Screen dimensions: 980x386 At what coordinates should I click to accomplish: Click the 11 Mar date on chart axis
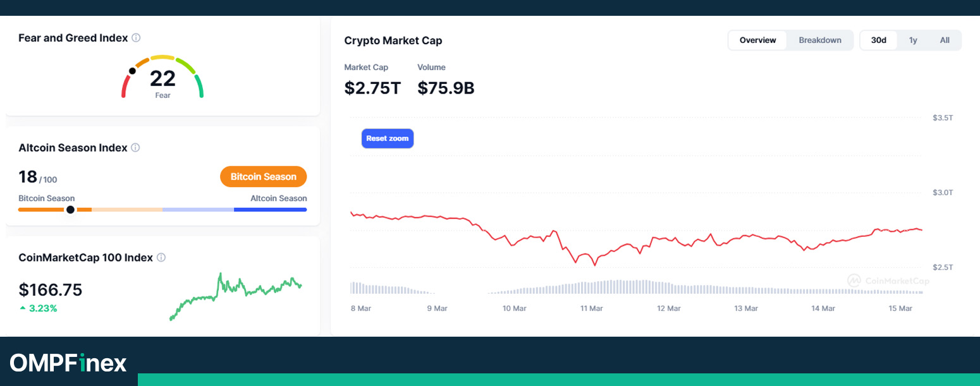tap(591, 308)
